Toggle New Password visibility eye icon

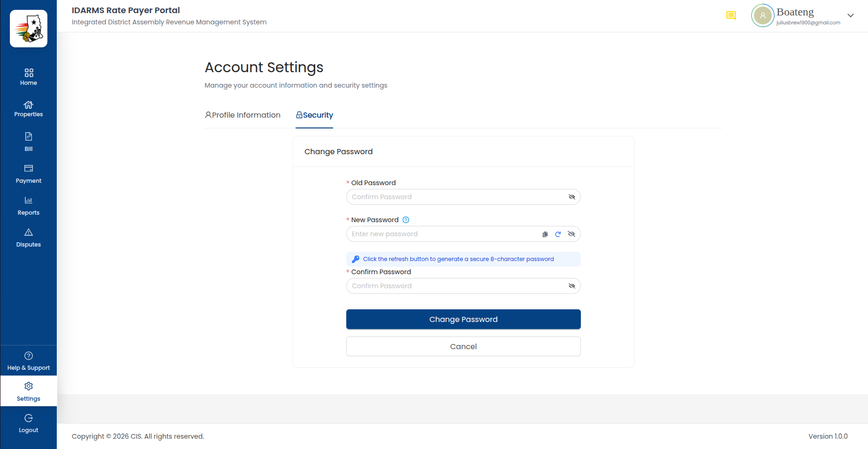tap(571, 234)
